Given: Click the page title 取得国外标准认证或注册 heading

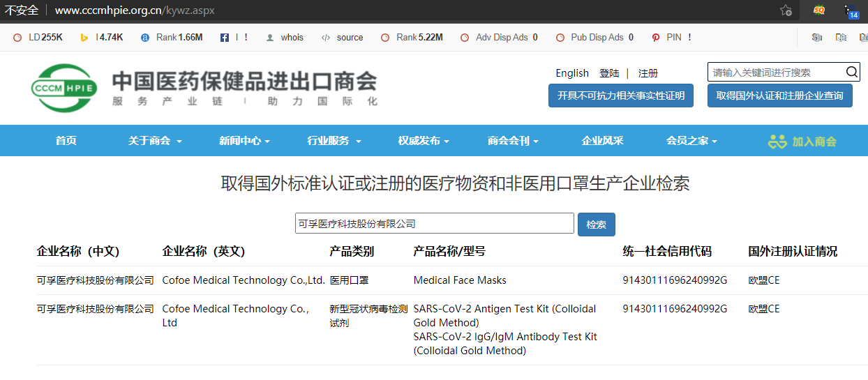Looking at the screenshot, I should coord(455,183).
